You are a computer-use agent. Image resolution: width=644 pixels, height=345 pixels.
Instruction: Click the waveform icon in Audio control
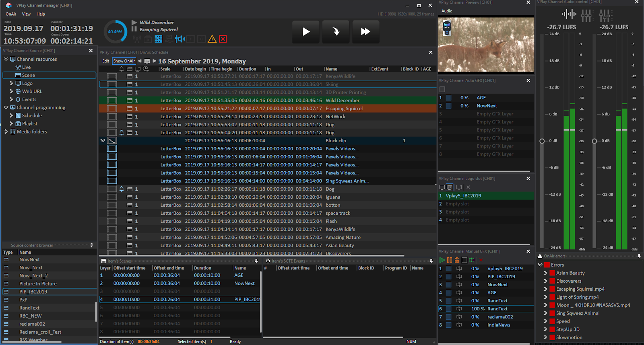(569, 14)
